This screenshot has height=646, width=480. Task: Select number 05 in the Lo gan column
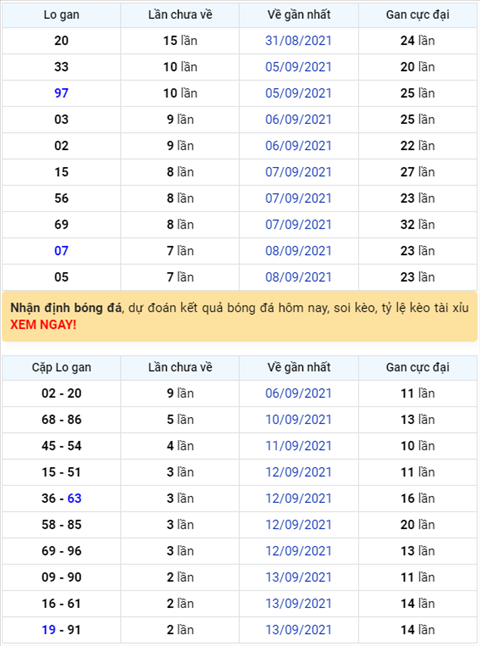click(61, 277)
